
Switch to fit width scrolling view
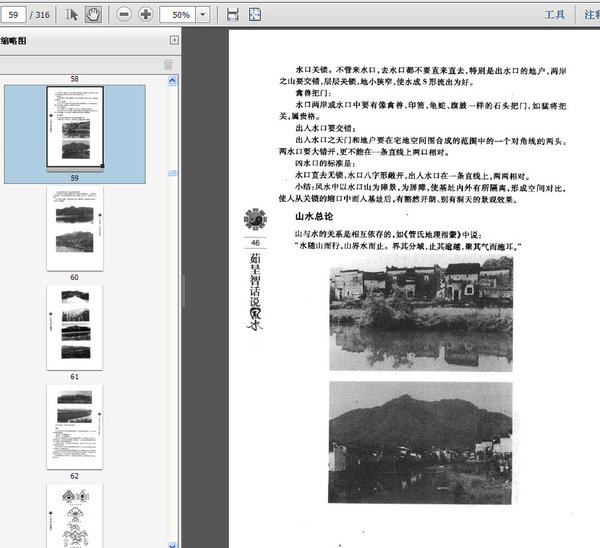click(232, 15)
